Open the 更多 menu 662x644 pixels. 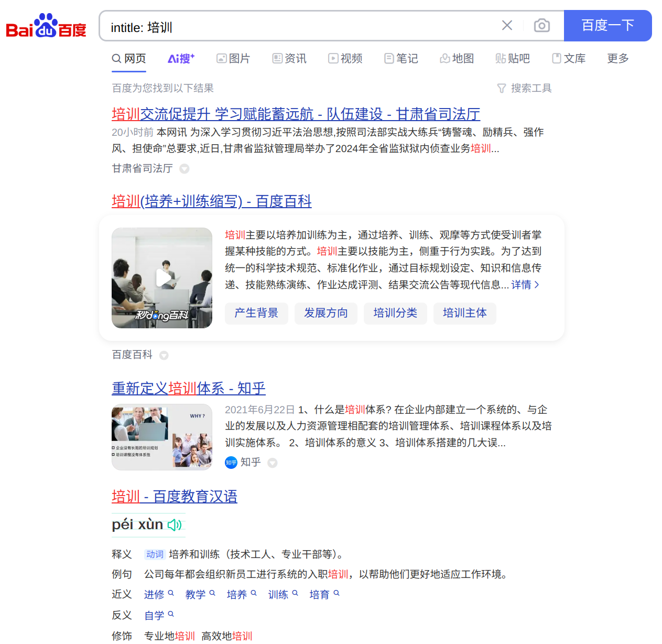pos(618,58)
